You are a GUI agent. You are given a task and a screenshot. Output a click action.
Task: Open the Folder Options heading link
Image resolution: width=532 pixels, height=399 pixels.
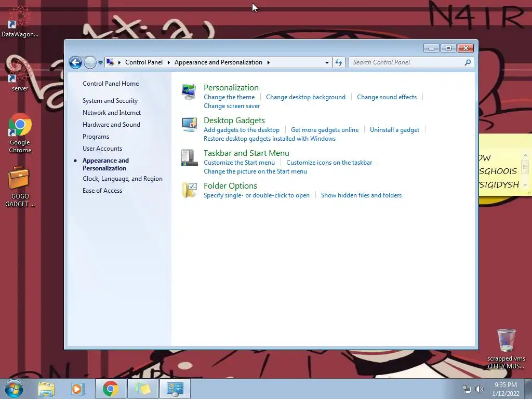click(x=230, y=186)
